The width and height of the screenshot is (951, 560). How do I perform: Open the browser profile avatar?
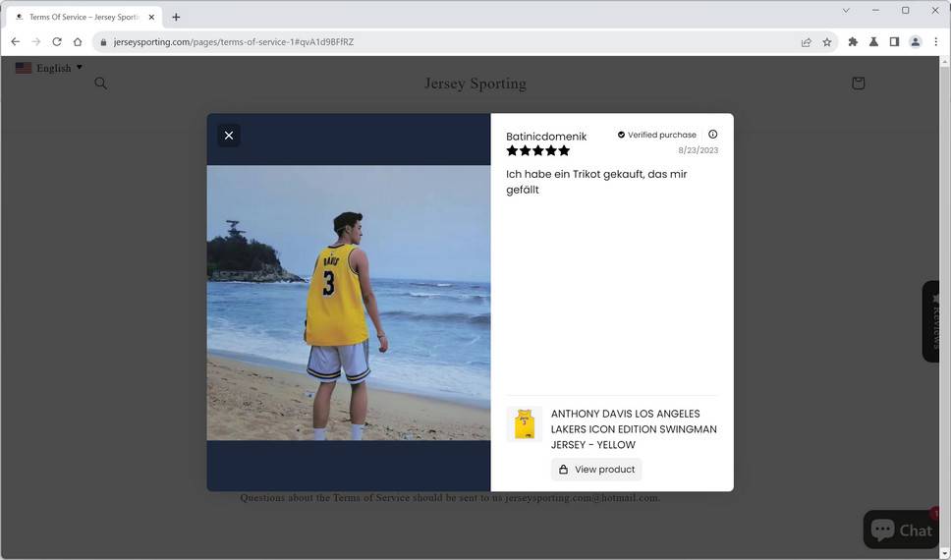tap(916, 42)
